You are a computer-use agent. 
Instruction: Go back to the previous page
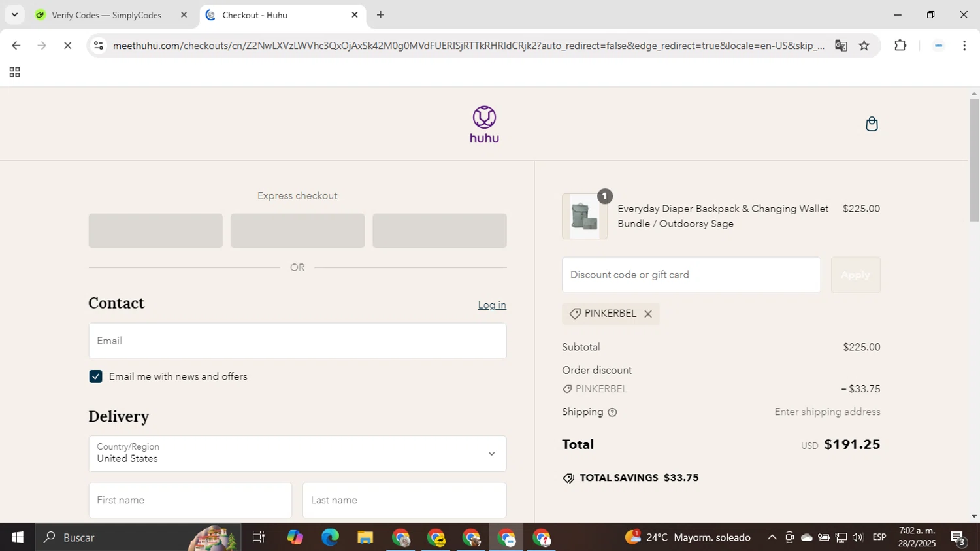[16, 46]
